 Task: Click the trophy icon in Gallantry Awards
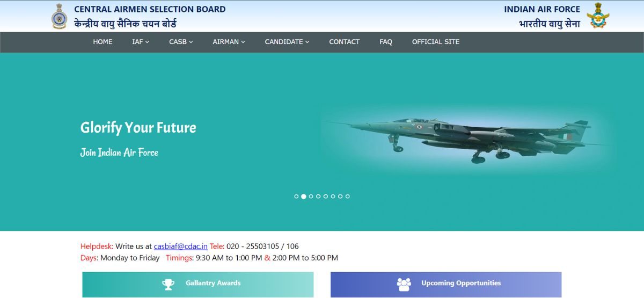click(169, 284)
